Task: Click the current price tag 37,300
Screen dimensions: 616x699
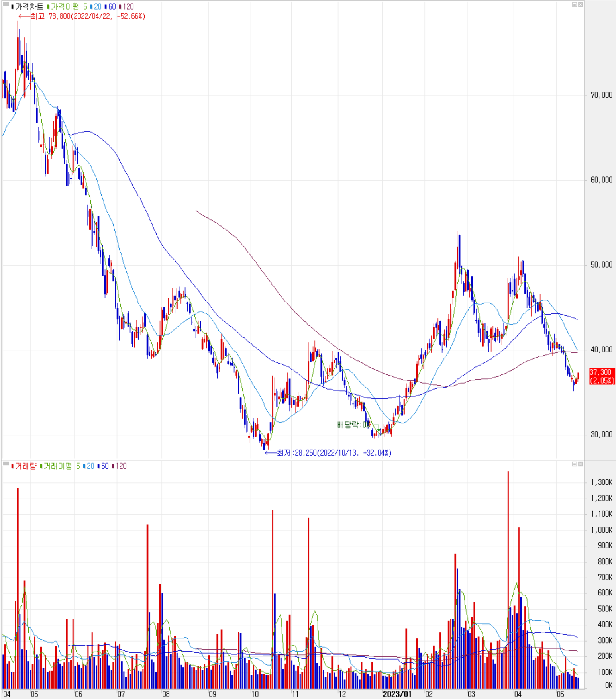Action: [602, 376]
